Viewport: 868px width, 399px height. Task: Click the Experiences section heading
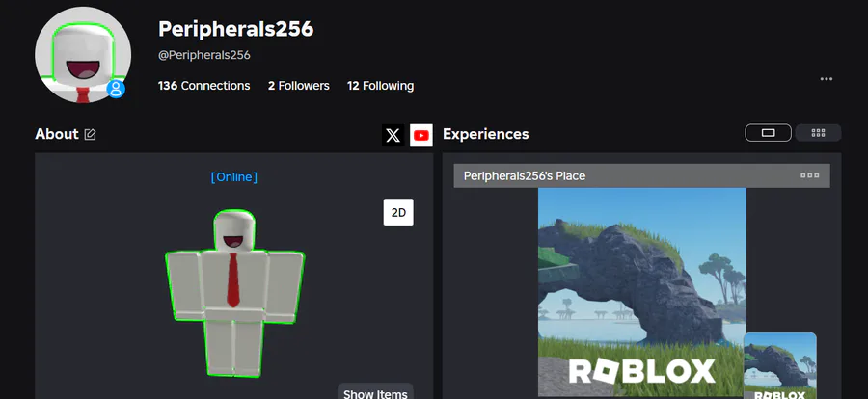click(x=485, y=135)
